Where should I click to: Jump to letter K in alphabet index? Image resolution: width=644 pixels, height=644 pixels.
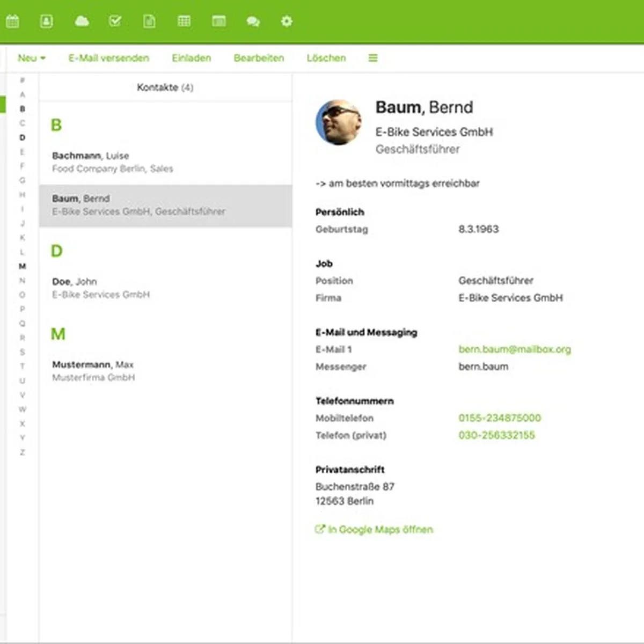coord(22,237)
